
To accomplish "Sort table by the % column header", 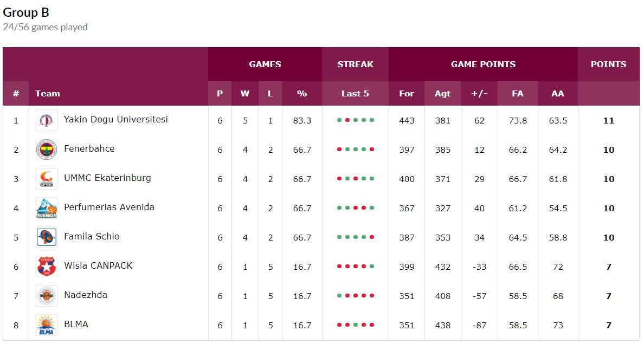I will 302,94.
